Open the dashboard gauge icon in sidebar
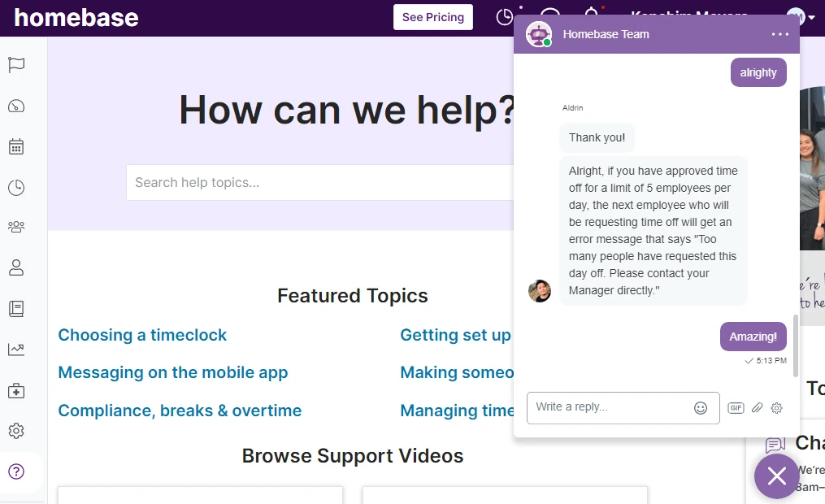Screen dimensions: 825x504 click(16, 106)
